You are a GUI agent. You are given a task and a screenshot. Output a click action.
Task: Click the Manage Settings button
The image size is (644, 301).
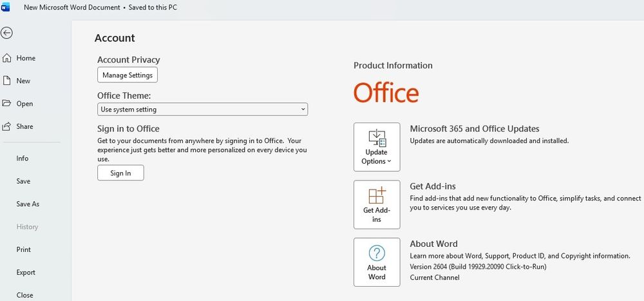click(128, 75)
